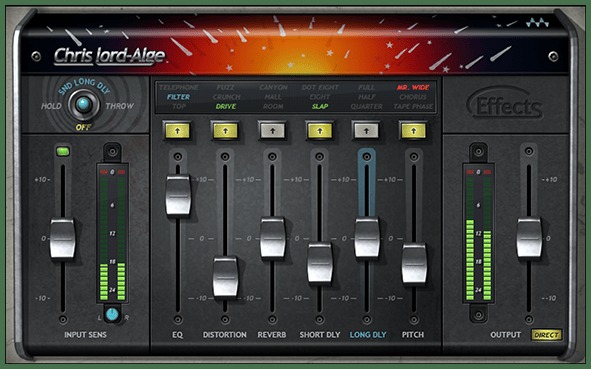Select MR. WIDE pitch mode

413,87
